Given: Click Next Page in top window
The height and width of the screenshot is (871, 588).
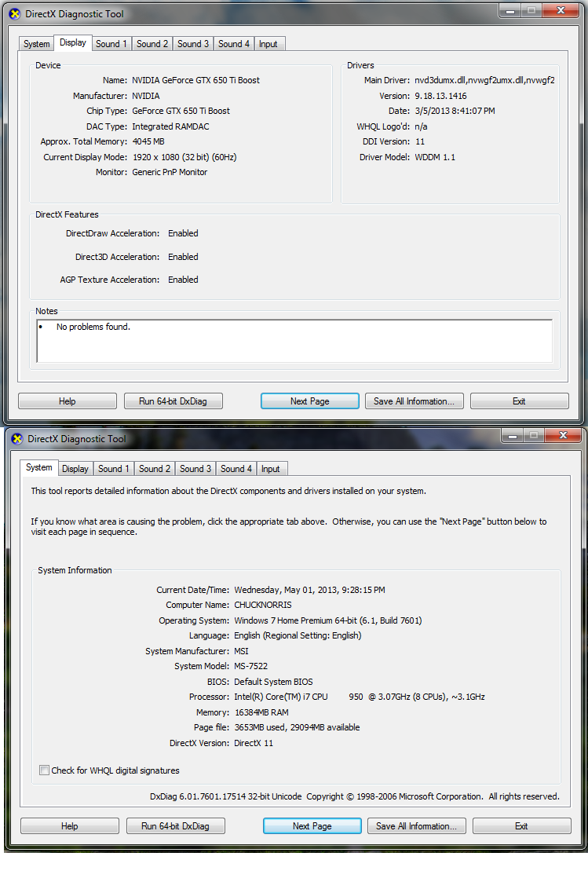Looking at the screenshot, I should (x=310, y=401).
